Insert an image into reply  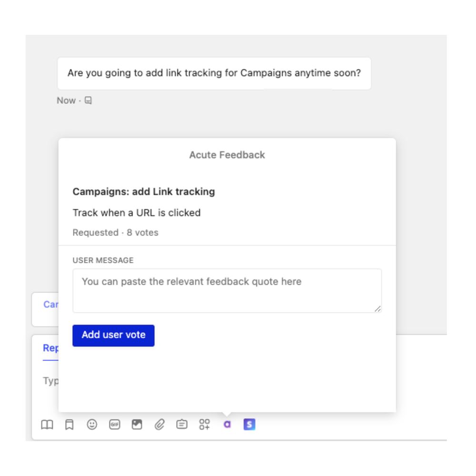[x=137, y=425]
